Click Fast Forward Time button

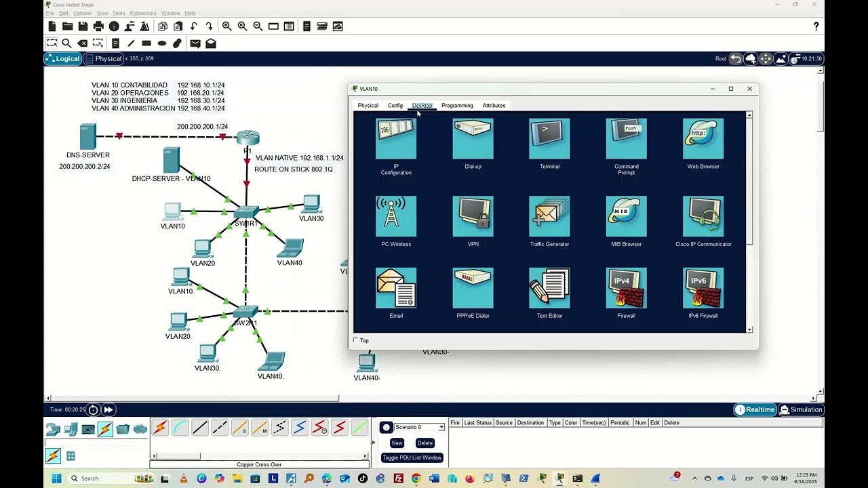(x=108, y=409)
